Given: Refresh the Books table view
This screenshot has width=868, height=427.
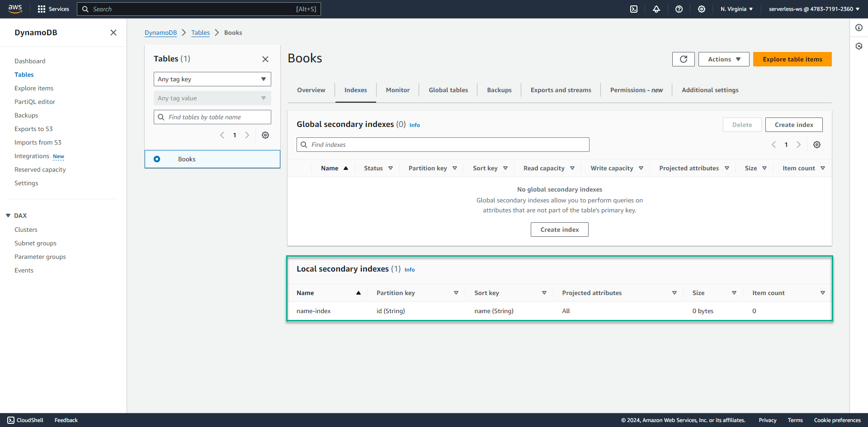Looking at the screenshot, I should (x=684, y=59).
